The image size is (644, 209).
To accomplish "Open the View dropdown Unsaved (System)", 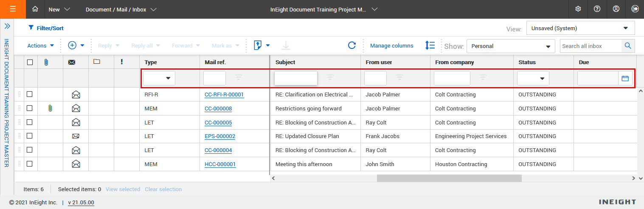I will [x=580, y=28].
